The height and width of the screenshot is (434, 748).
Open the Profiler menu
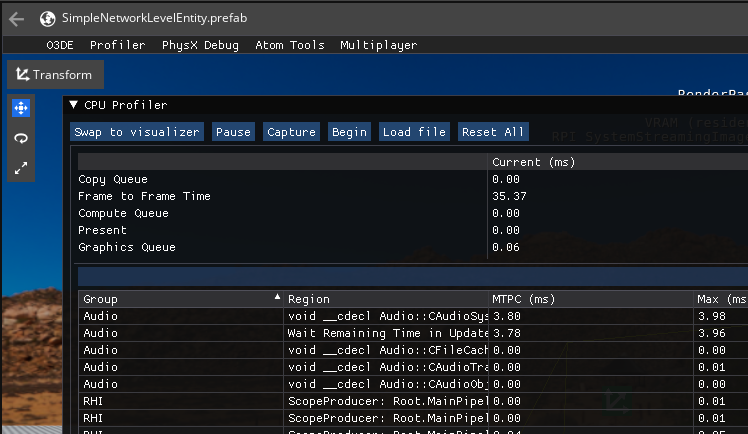[x=117, y=45]
